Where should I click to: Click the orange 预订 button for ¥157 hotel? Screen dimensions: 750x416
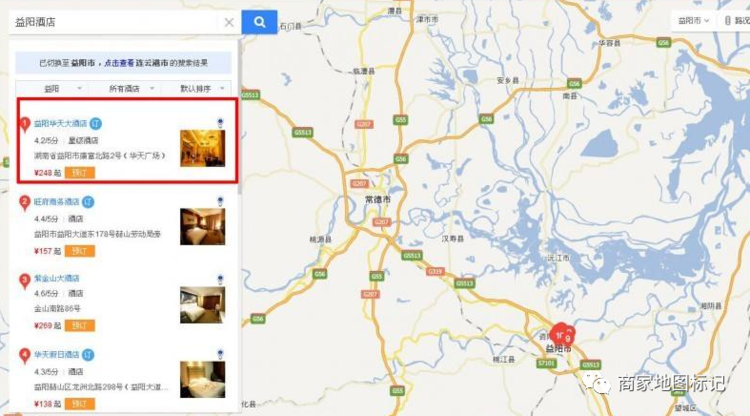(x=80, y=251)
